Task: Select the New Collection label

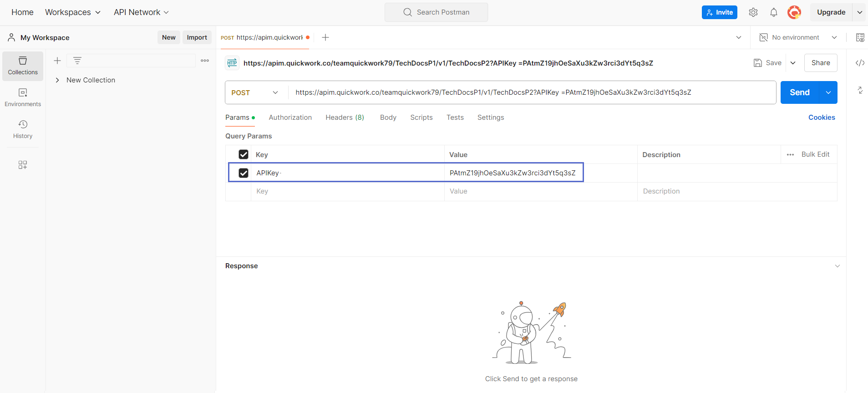Action: (x=91, y=80)
